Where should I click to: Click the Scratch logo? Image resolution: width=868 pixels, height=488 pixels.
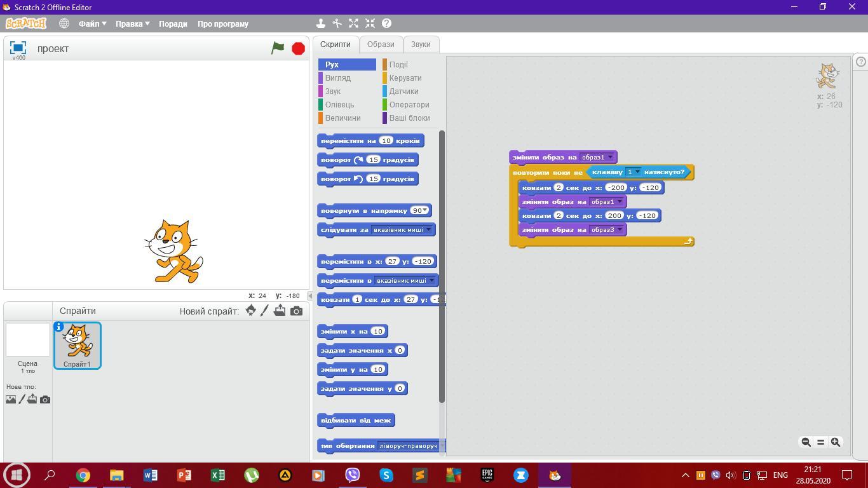(26, 24)
